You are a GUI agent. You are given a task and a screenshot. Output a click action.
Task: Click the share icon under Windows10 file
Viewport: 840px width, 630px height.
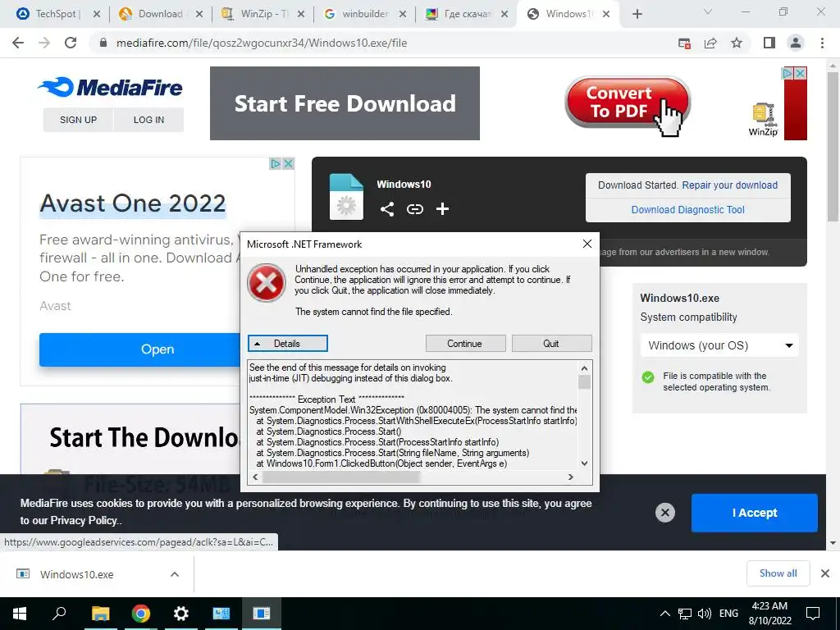[x=387, y=209]
